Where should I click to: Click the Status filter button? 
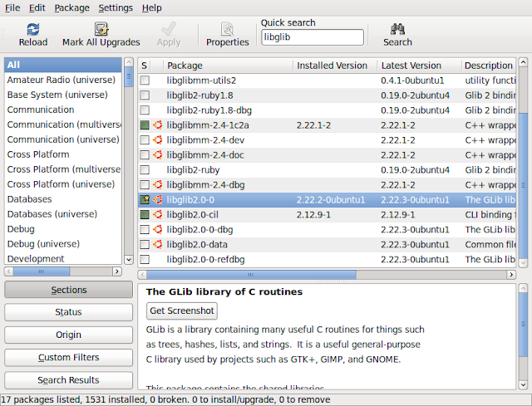[68, 312]
